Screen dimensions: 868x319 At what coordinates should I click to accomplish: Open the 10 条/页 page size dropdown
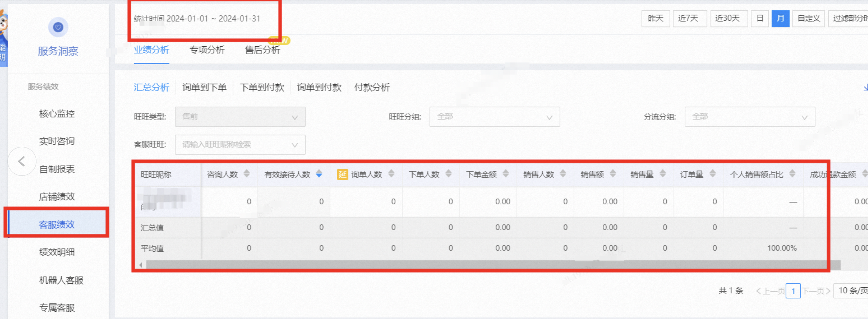(851, 291)
